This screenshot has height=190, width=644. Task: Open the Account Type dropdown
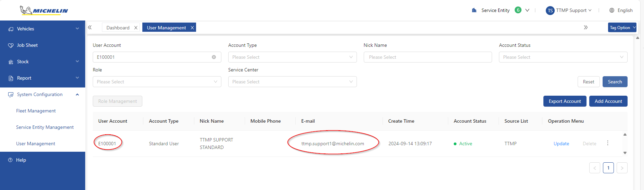(292, 57)
